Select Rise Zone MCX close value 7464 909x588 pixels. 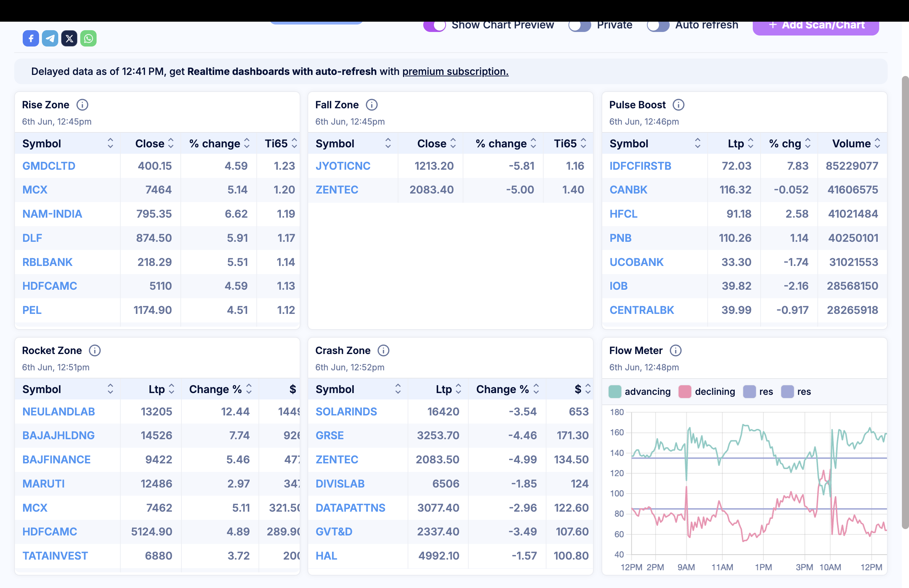pos(158,190)
